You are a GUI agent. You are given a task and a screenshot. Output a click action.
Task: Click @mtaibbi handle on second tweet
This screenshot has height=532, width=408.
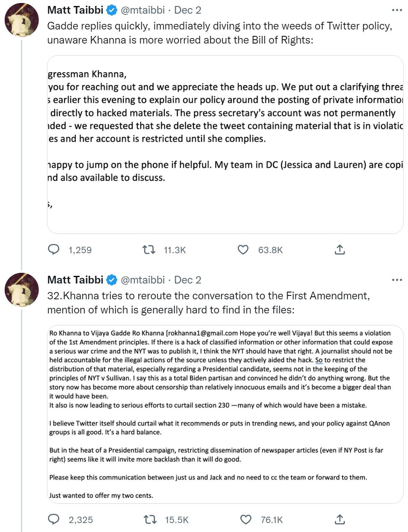pyautogui.click(x=143, y=280)
